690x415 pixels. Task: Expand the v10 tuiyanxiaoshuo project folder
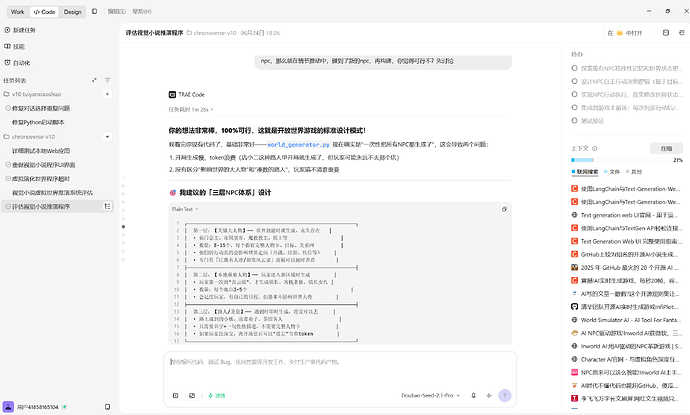pos(32,94)
